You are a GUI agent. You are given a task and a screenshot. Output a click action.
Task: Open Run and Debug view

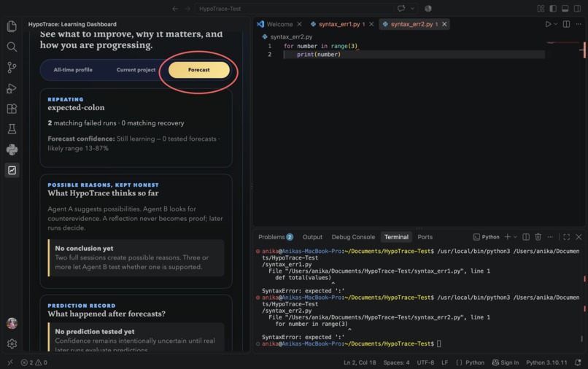[x=12, y=88]
